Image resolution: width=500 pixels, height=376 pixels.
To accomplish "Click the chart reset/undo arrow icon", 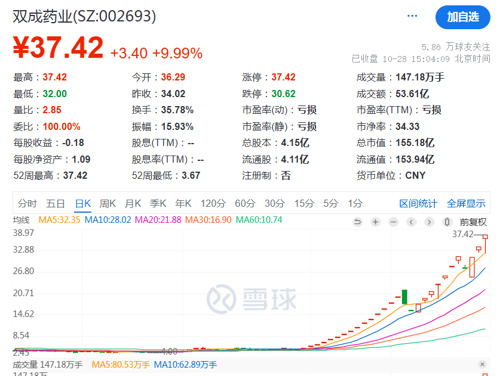I will [357, 222].
